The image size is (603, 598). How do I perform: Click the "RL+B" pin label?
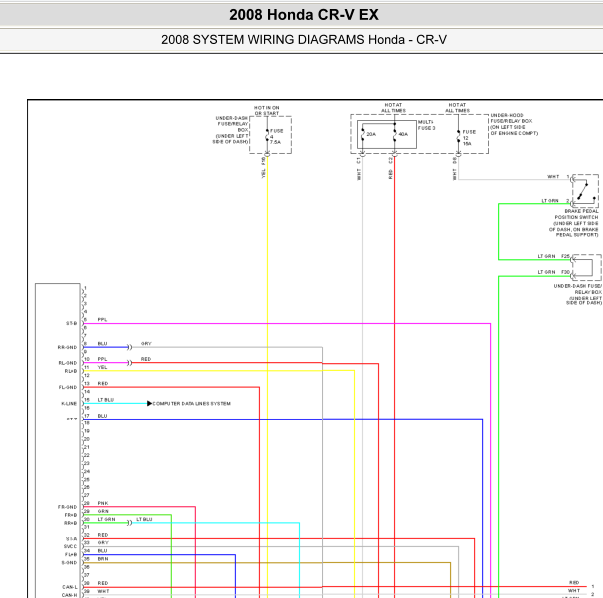coord(71,371)
